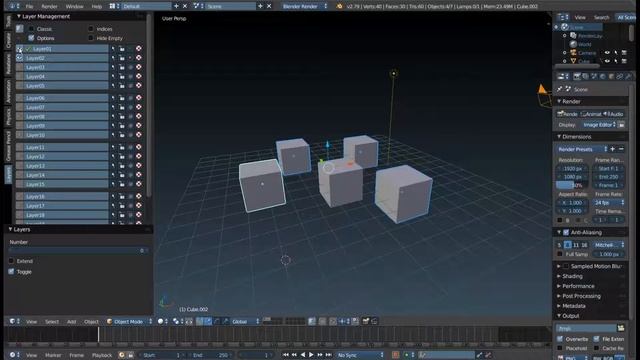Click the translate manipulator arrow icon
The height and width of the screenshot is (360, 640).
coord(208,322)
